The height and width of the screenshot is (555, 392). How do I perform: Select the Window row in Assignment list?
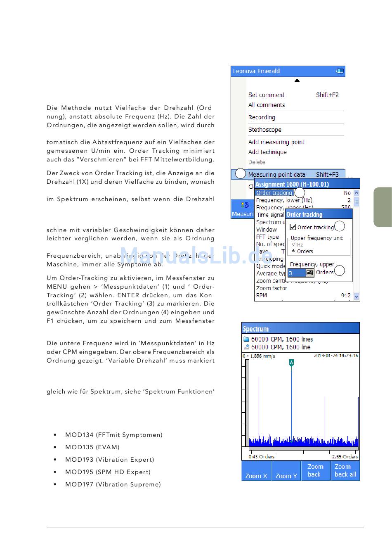[267, 230]
